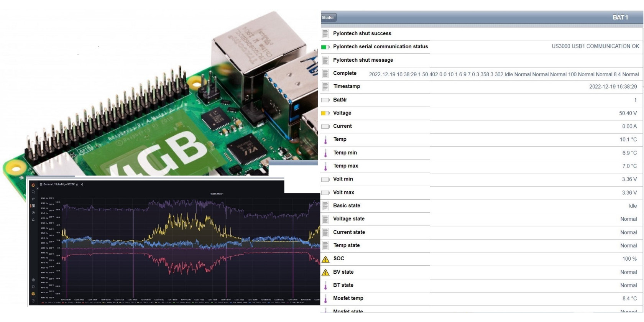Click the document icon beside Voltage state
The width and height of the screenshot is (644, 322).
[x=325, y=219]
